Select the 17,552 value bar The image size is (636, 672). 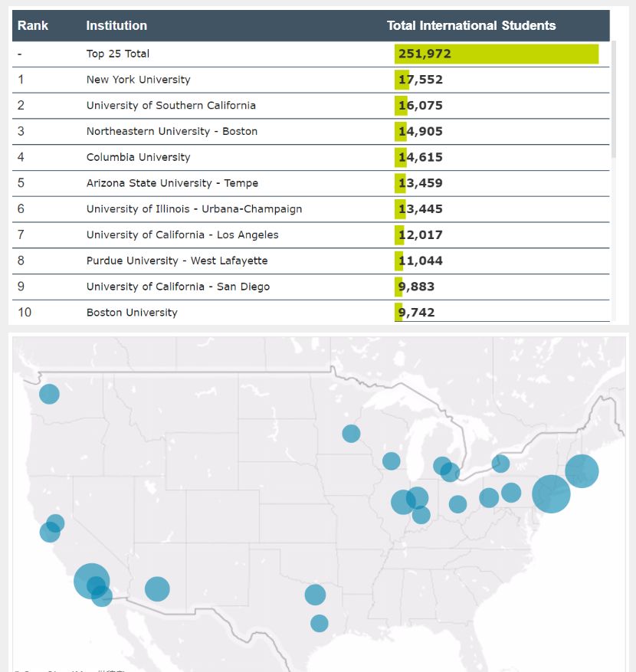click(x=402, y=80)
